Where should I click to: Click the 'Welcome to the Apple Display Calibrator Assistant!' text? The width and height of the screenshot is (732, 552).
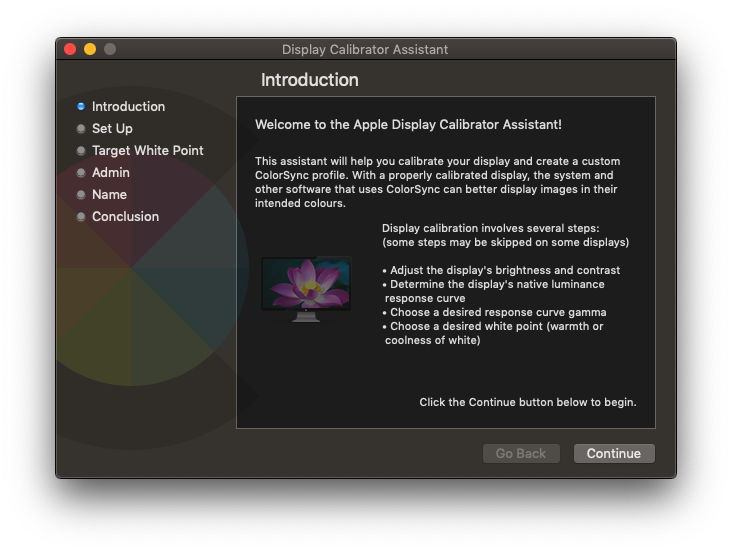(408, 125)
